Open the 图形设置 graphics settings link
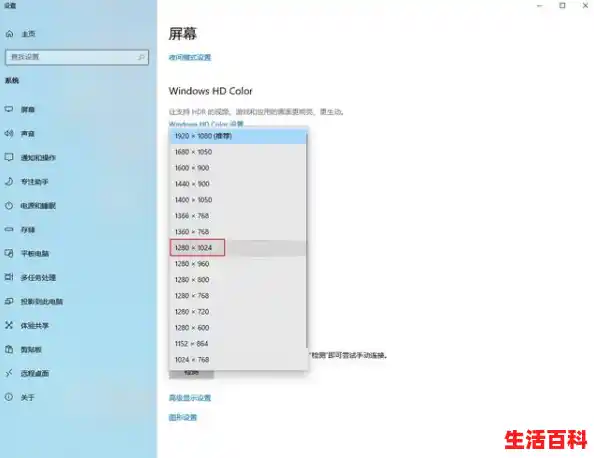The height and width of the screenshot is (458, 594). click(183, 417)
